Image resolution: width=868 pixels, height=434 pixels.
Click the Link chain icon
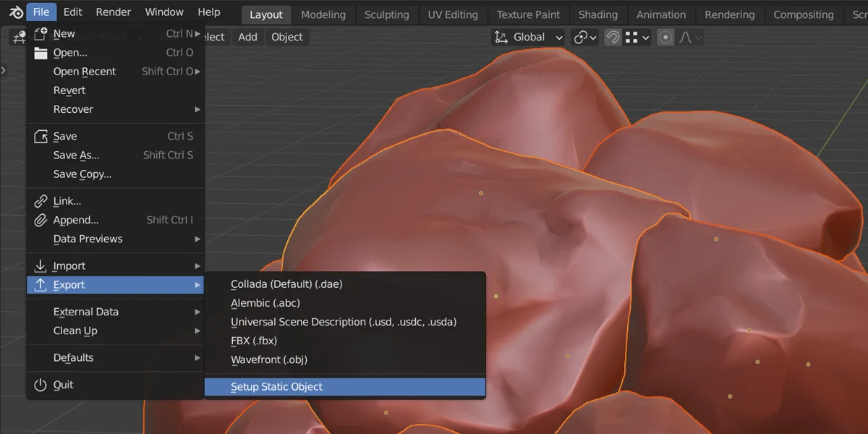[x=41, y=200]
